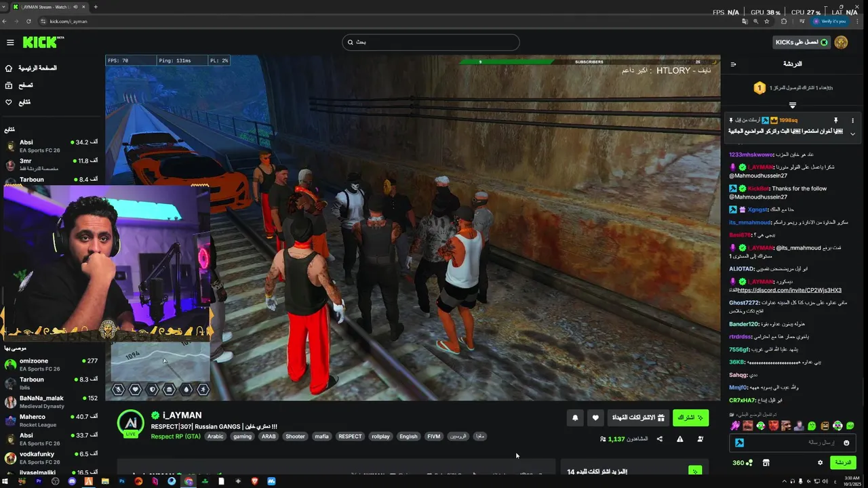Open the emoji picker in chat input
868x488 pixels.
846,443
